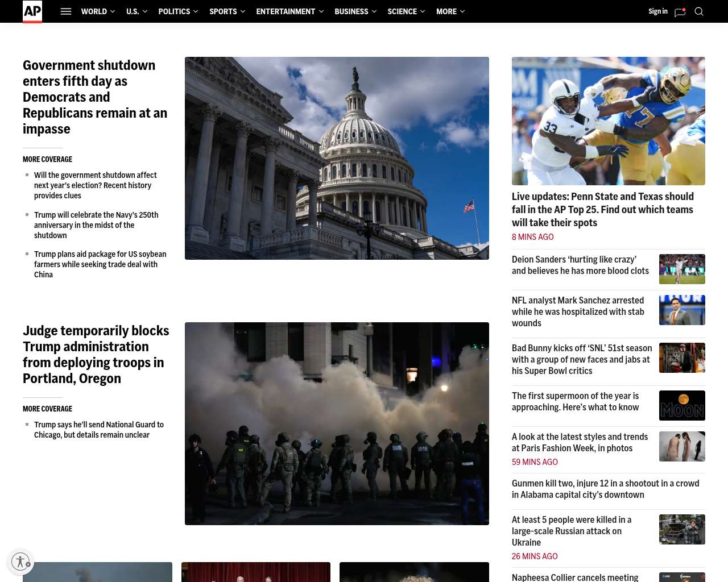Read the National Guard to Chicago story
The image size is (728, 582).
click(x=99, y=430)
